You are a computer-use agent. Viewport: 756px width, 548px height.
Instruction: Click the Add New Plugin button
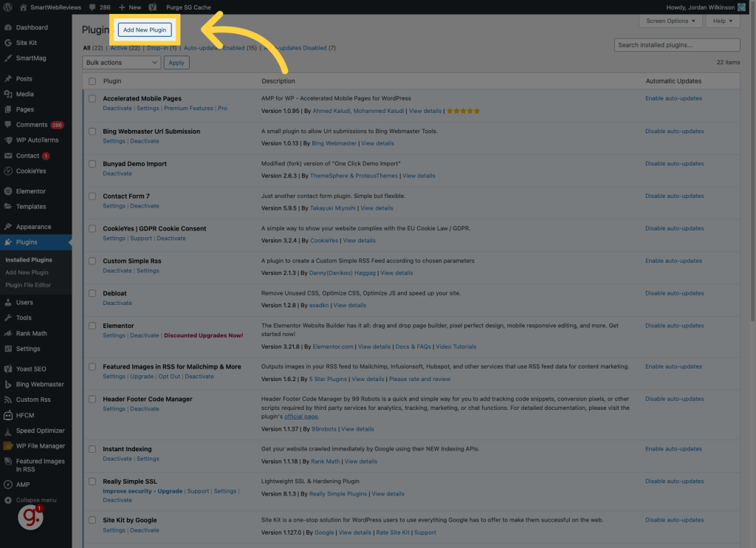tap(145, 30)
